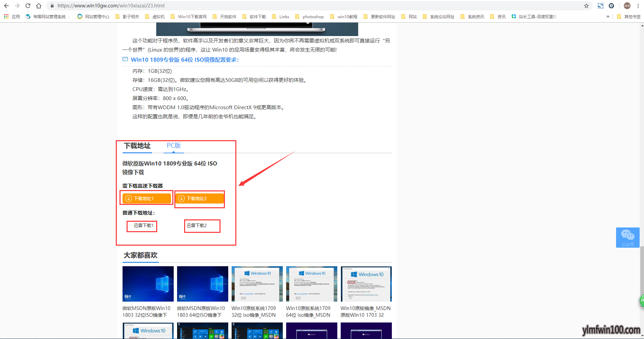
Task: Open the 其他书签 folder
Action: click(629, 17)
